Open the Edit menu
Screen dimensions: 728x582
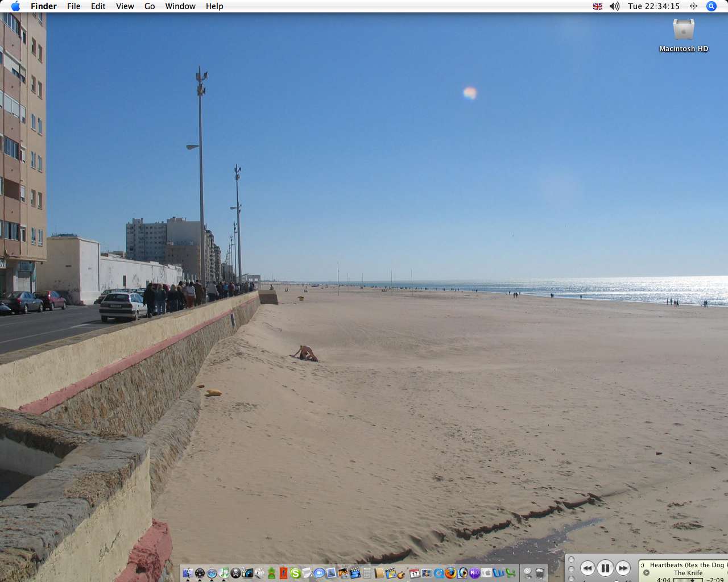(98, 6)
